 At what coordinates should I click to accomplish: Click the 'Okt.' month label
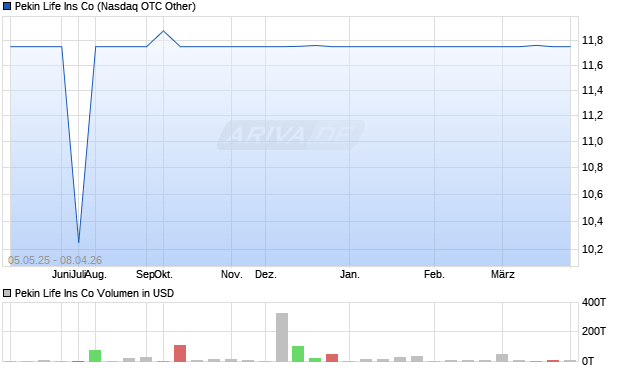point(164,274)
